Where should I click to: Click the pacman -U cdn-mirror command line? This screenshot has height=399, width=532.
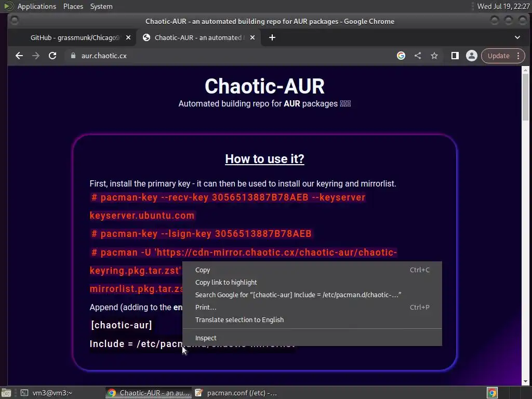point(244,252)
